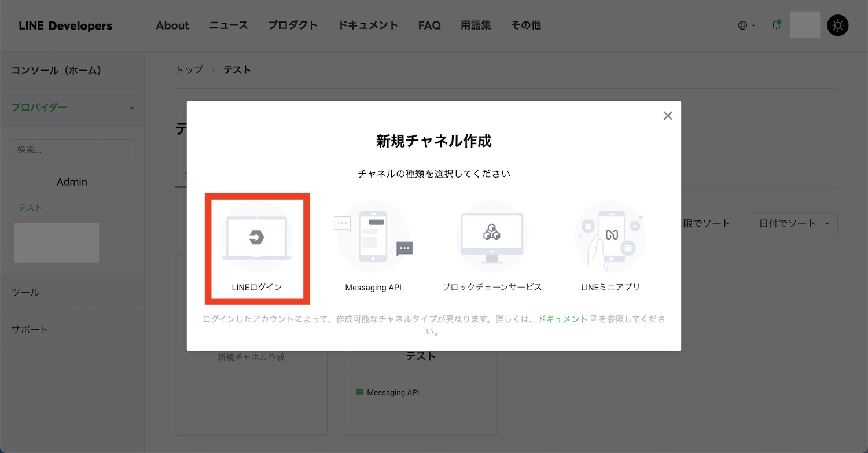This screenshot has height=453, width=868.
Task: Click the 新規チャネル作成 card
Action: [x=251, y=345]
